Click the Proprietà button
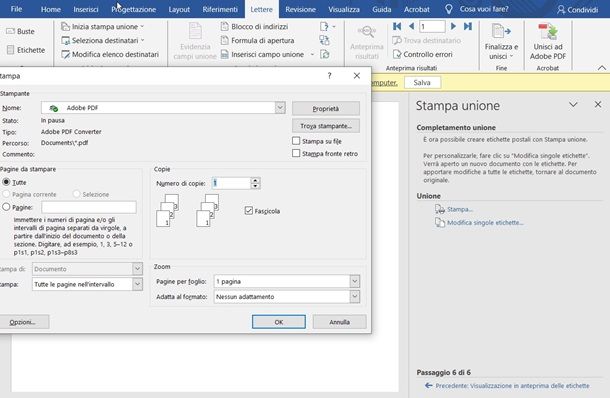The width and height of the screenshot is (610, 398). coord(326,109)
